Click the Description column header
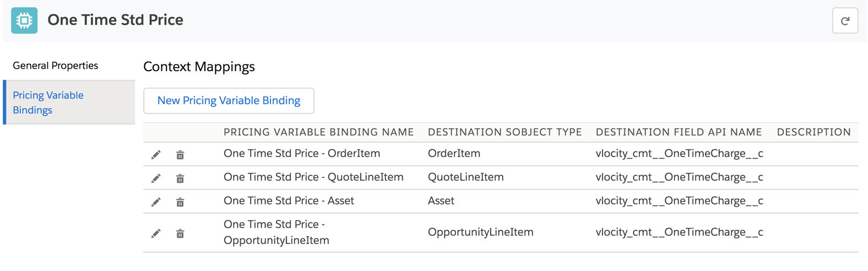 tap(813, 132)
